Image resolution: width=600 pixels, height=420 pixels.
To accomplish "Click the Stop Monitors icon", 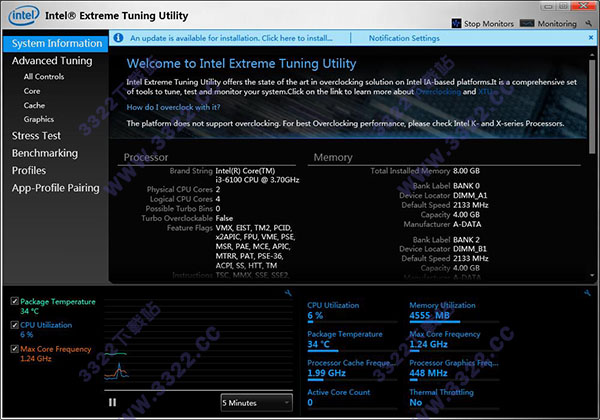I will tap(456, 23).
